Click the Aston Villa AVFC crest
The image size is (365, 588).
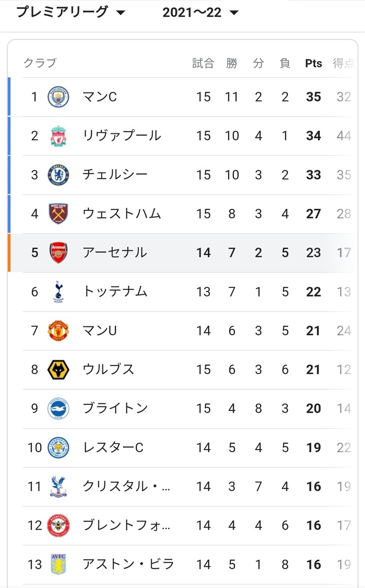click(58, 564)
